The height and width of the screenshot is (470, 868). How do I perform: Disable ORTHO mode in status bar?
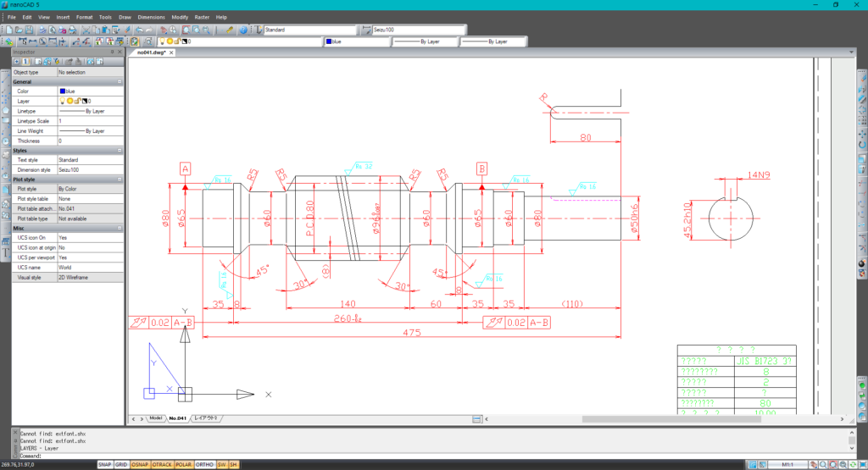click(204, 464)
